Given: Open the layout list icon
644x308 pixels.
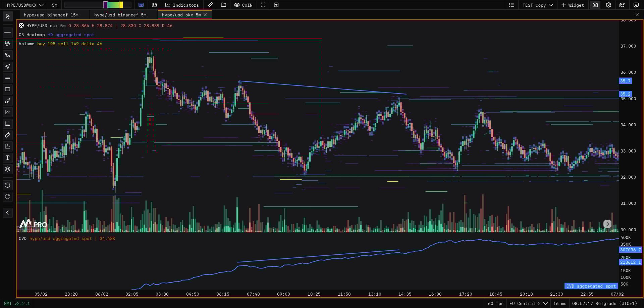Looking at the screenshot, I should 512,5.
